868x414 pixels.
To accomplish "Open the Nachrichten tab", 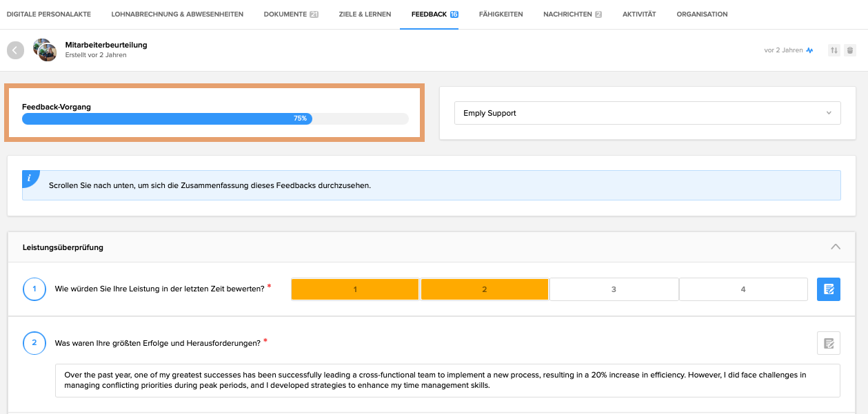I will point(572,14).
